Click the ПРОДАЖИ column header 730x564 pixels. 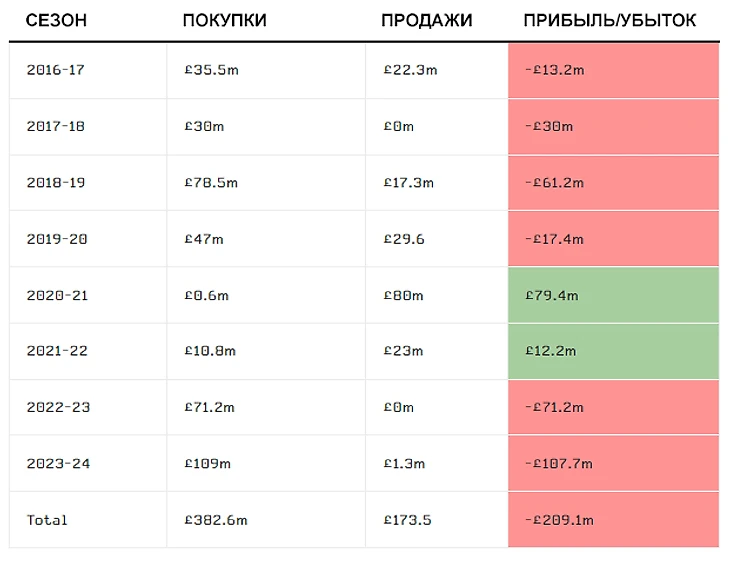(x=426, y=21)
